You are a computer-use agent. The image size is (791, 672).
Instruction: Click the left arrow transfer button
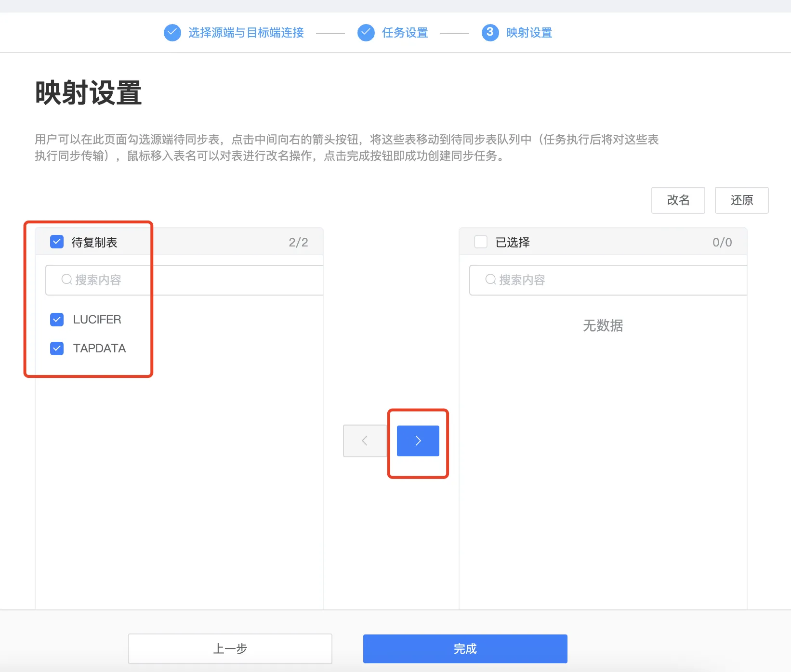pyautogui.click(x=365, y=440)
